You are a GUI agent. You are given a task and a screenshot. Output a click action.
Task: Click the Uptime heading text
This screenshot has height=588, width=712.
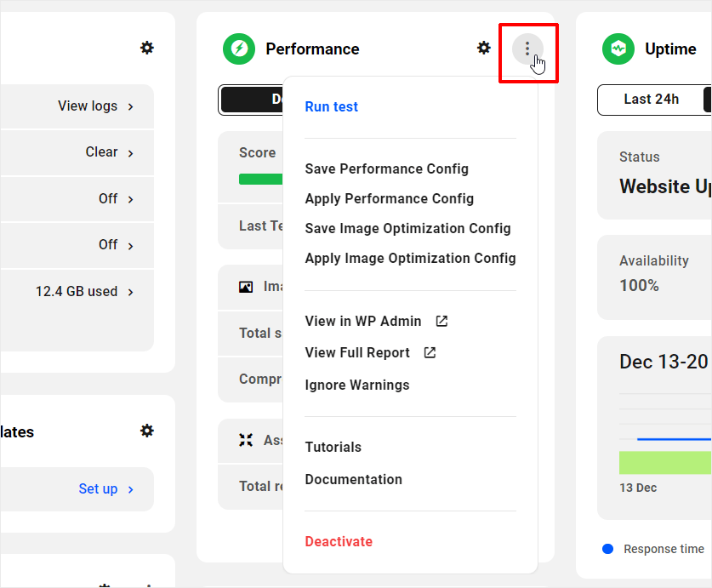670,49
